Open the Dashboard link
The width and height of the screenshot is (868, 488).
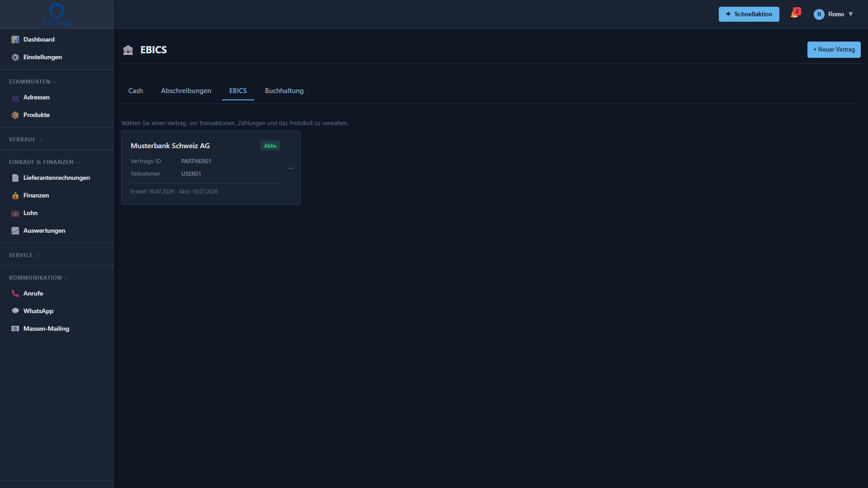(x=39, y=40)
